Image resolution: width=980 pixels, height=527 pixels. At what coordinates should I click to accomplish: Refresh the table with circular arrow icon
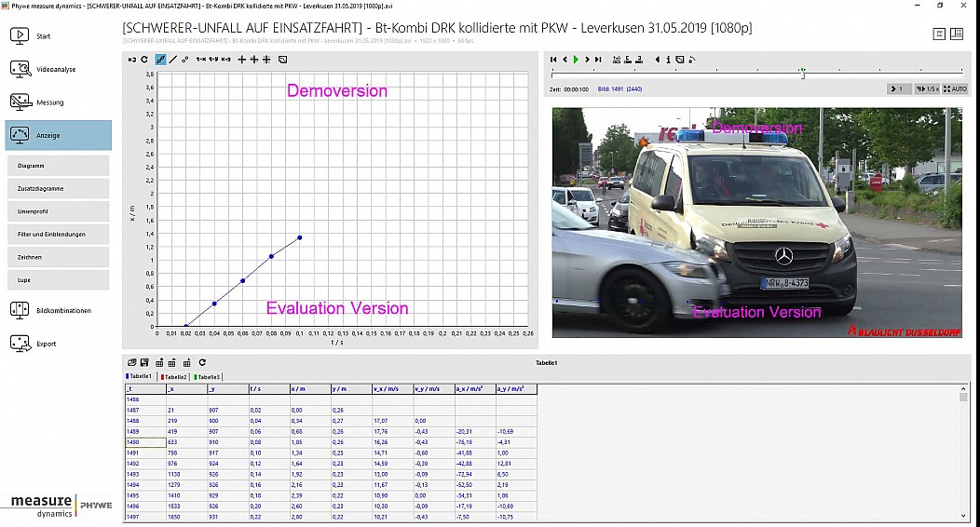coord(202,362)
